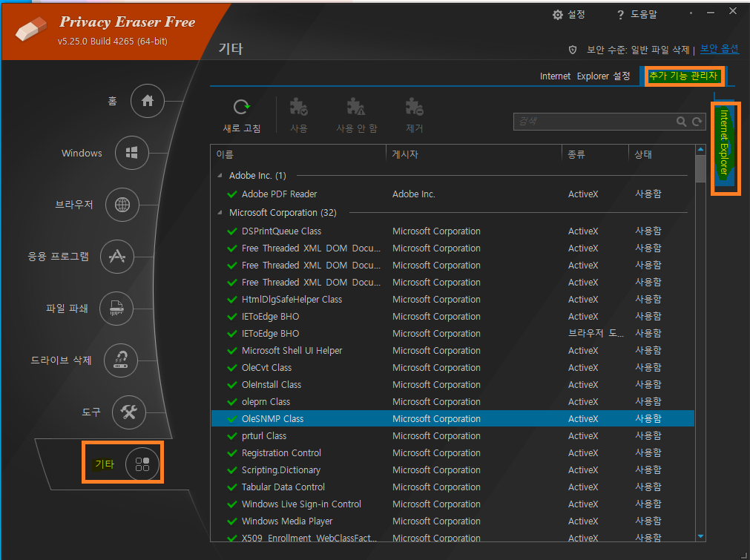Collapse the Microsoft Corporation (32) group
The image size is (750, 560).
pos(220,212)
